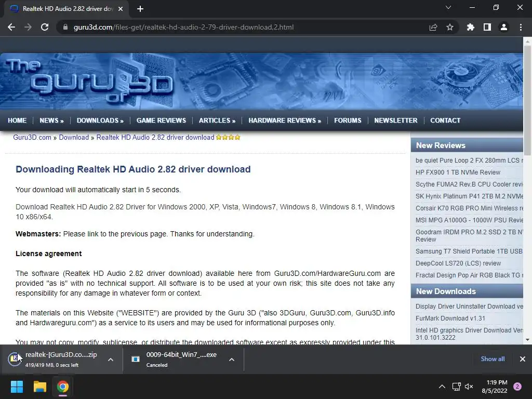Image resolution: width=532 pixels, height=399 pixels.
Task: Click Chrome icon in taskbar
Action: point(63,387)
